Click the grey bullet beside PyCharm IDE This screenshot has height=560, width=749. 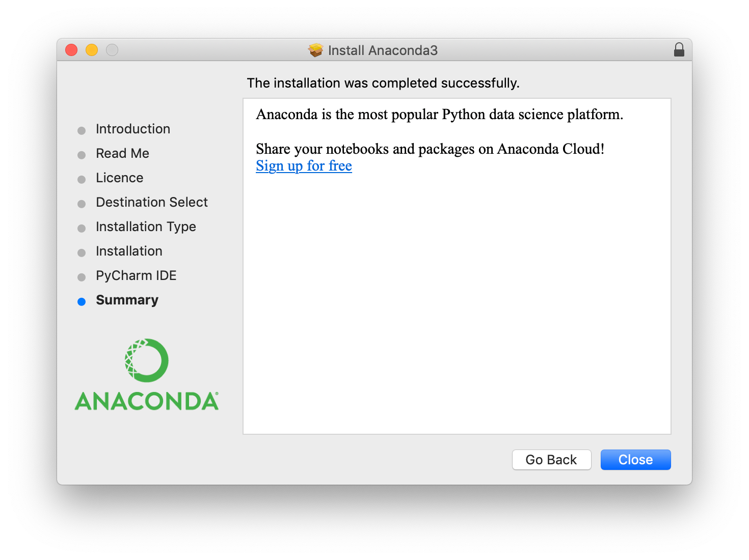[x=82, y=277]
